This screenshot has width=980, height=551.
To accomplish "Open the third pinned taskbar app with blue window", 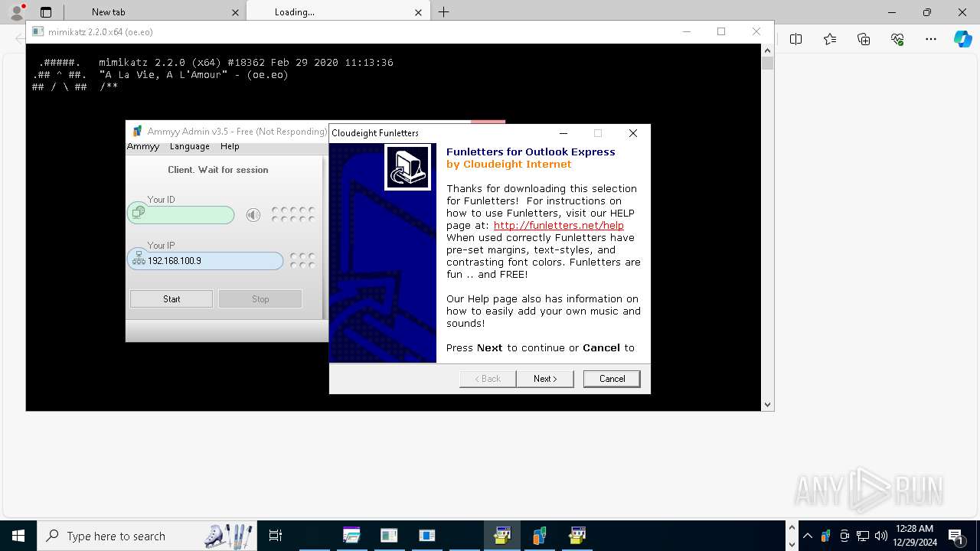I will click(426, 536).
